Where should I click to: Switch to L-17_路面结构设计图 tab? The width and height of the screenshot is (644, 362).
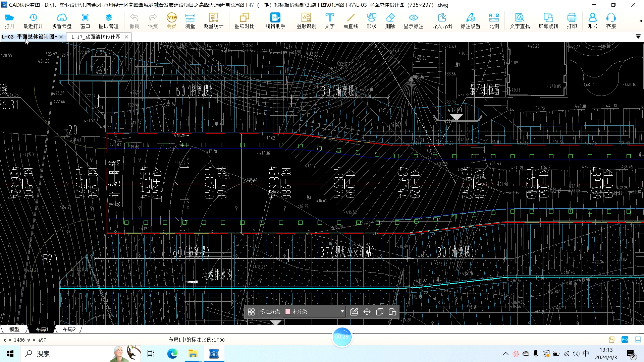click(x=96, y=37)
